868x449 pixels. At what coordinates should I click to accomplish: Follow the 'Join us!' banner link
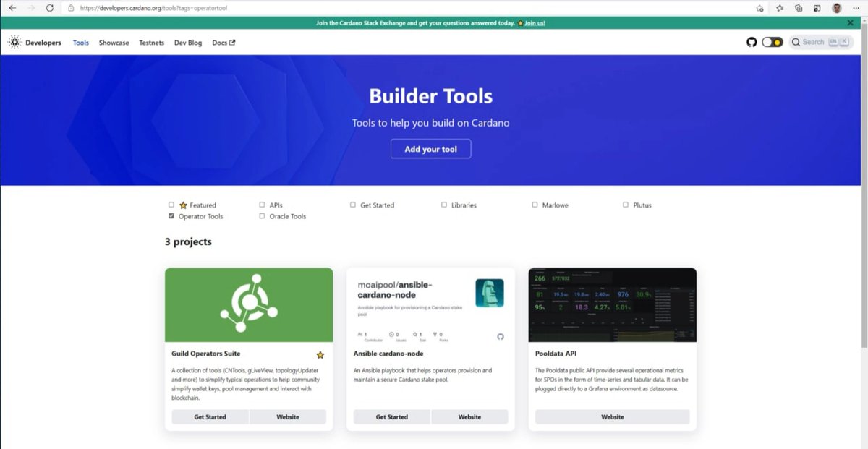(535, 23)
